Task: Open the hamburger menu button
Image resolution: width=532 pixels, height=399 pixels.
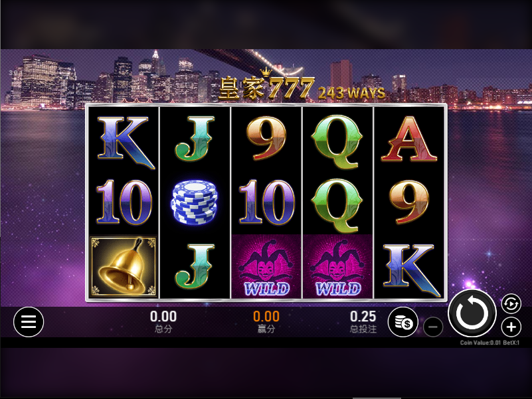Action: (29, 321)
